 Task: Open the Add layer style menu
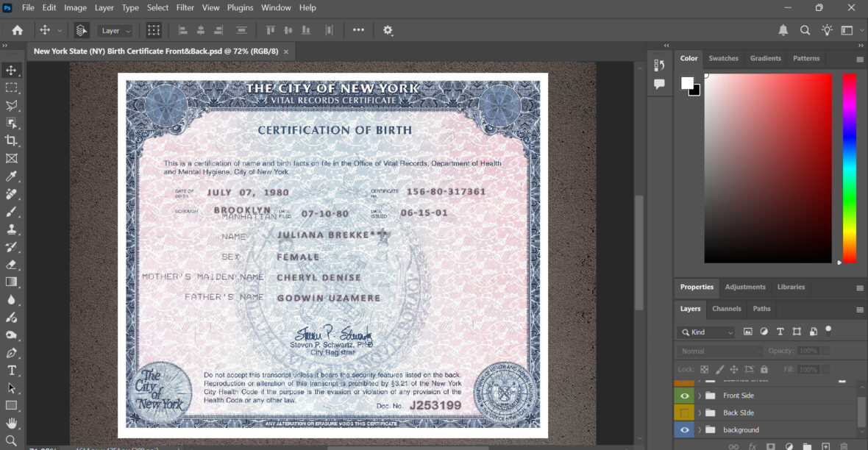pos(752,445)
